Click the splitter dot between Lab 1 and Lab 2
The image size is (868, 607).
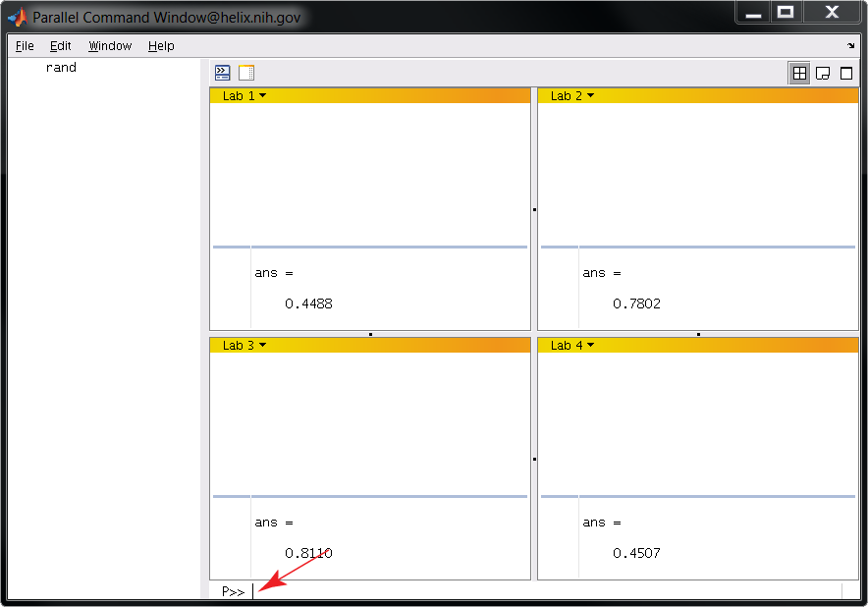[532, 208]
